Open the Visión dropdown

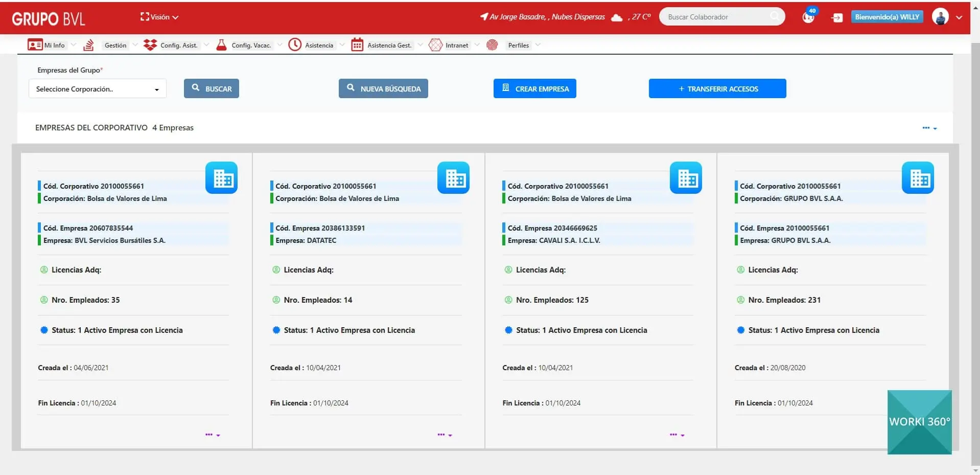coord(159,17)
